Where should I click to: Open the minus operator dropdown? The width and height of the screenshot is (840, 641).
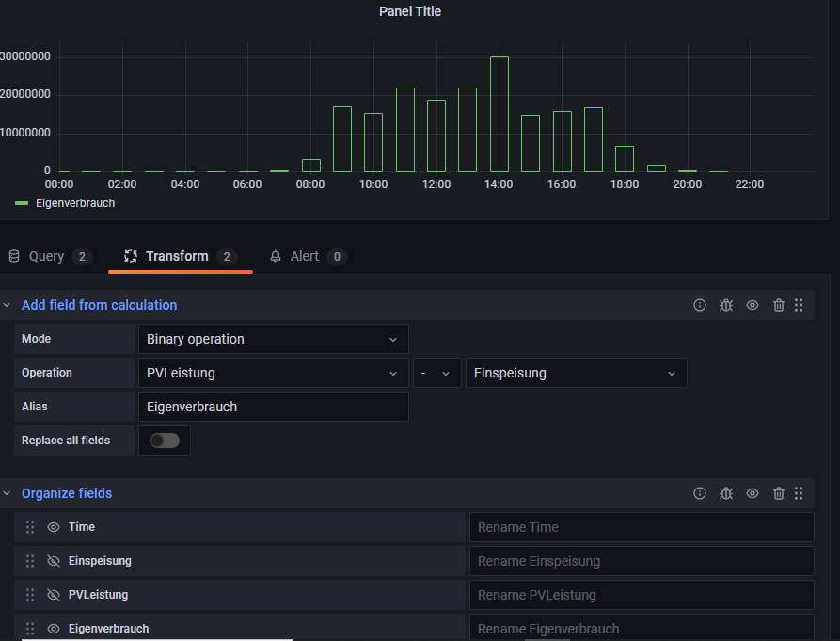pos(436,373)
